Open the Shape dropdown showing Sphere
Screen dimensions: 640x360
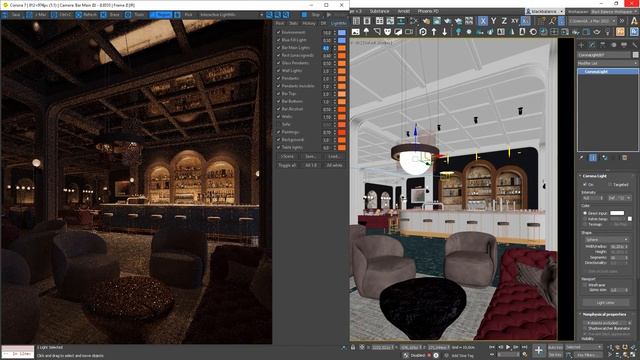(x=607, y=240)
